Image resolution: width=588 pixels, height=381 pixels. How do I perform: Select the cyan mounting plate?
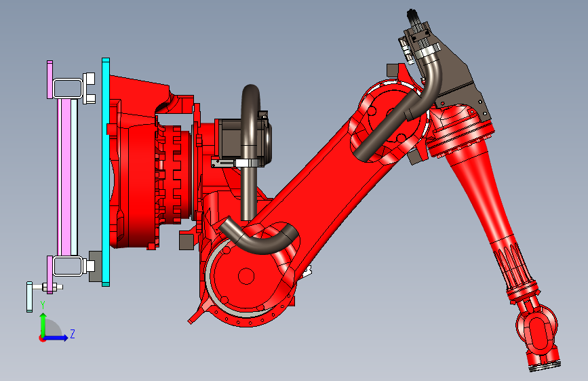pos(106,172)
